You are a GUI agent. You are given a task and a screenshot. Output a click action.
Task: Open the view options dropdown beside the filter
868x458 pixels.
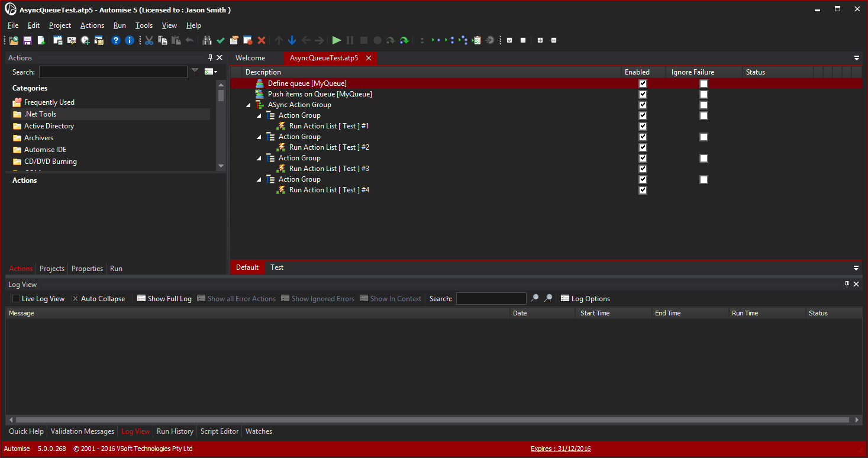click(x=211, y=72)
